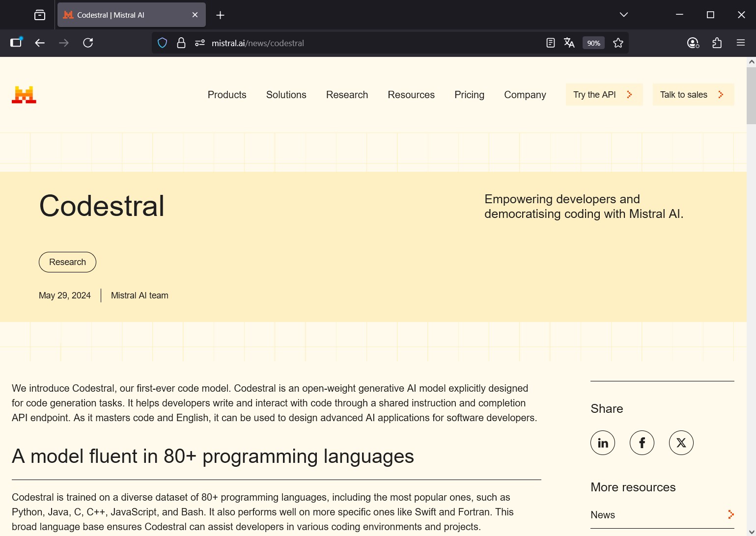The image size is (756, 536).
Task: Open the translate page icon
Action: pos(569,43)
